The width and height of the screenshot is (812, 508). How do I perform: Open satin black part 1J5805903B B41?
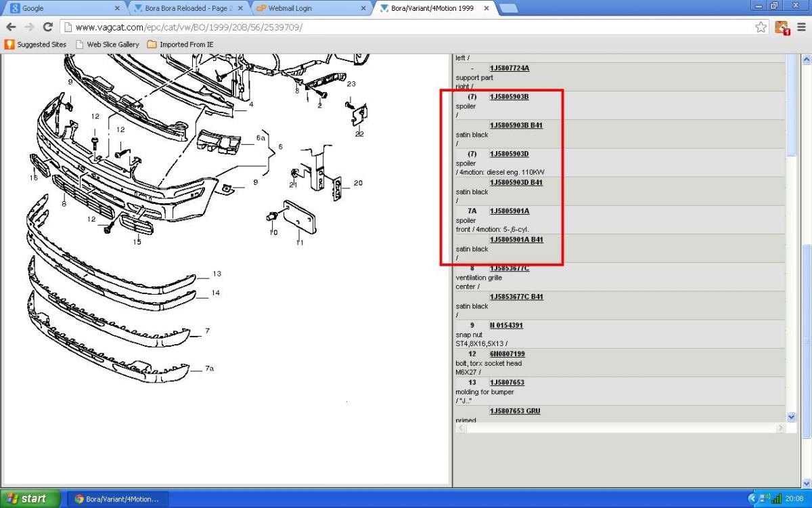pyautogui.click(x=516, y=125)
